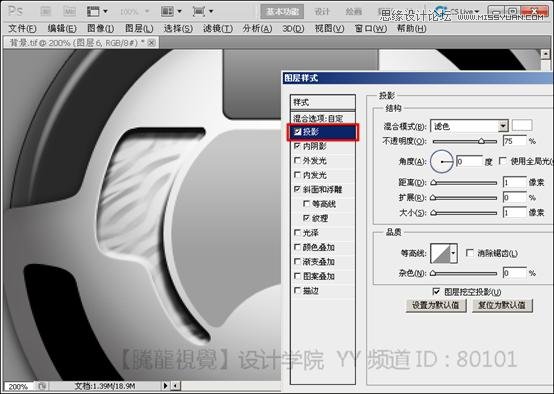Toggle 图层挖空投影 checkbox
Image resolution: width=554 pixels, height=394 pixels.
pyautogui.click(x=436, y=292)
